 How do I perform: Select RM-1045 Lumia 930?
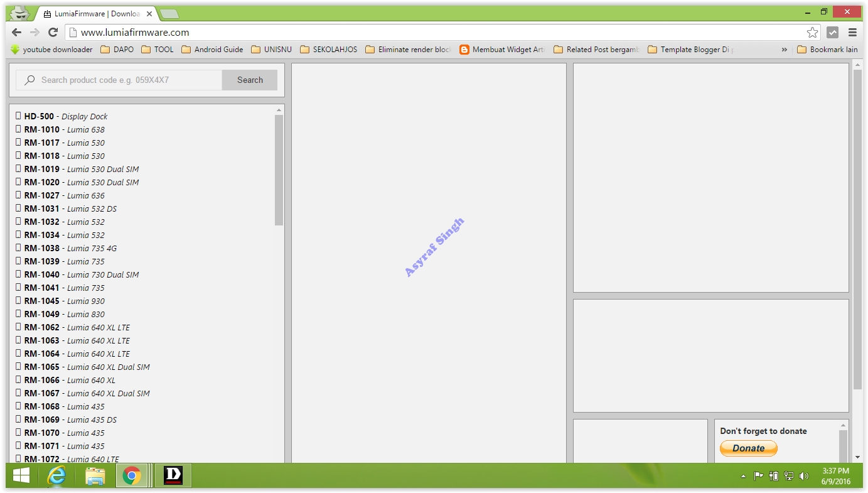[x=60, y=301]
